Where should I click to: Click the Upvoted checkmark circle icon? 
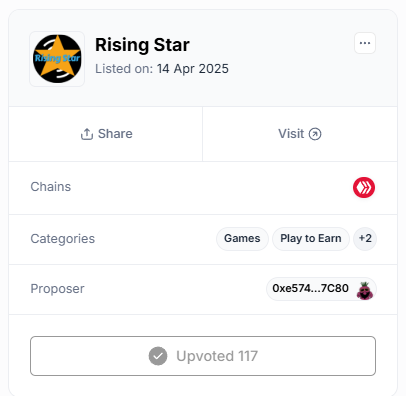click(158, 356)
